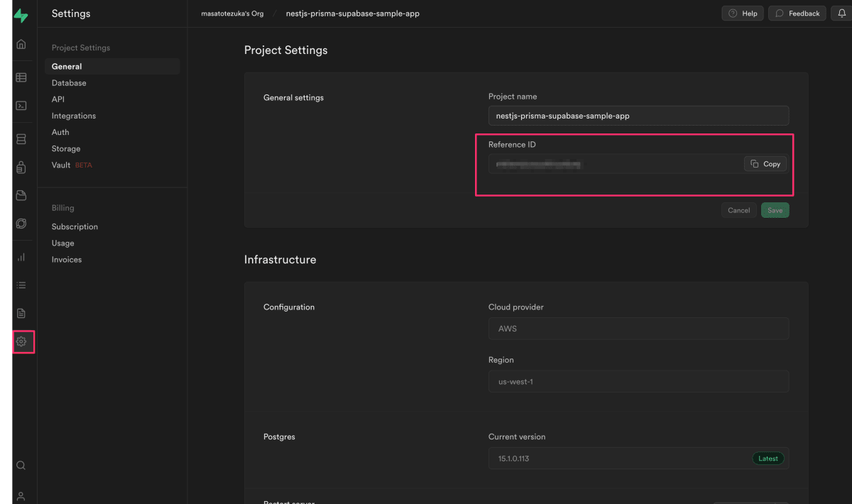The image size is (852, 504).
Task: Click the Cloud provider AWS field
Action: pyautogui.click(x=639, y=329)
